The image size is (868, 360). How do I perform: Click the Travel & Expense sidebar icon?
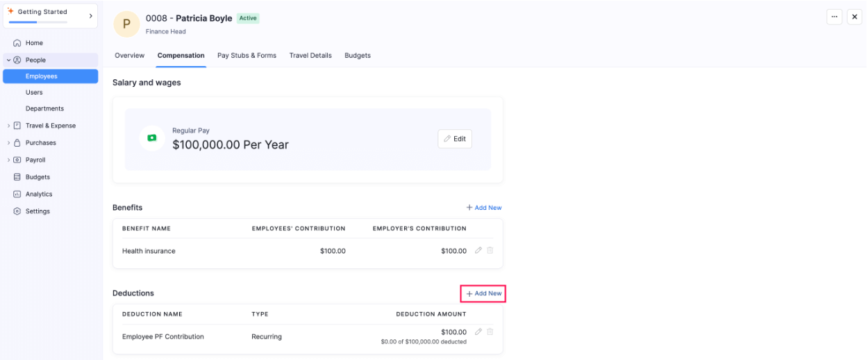(x=17, y=126)
